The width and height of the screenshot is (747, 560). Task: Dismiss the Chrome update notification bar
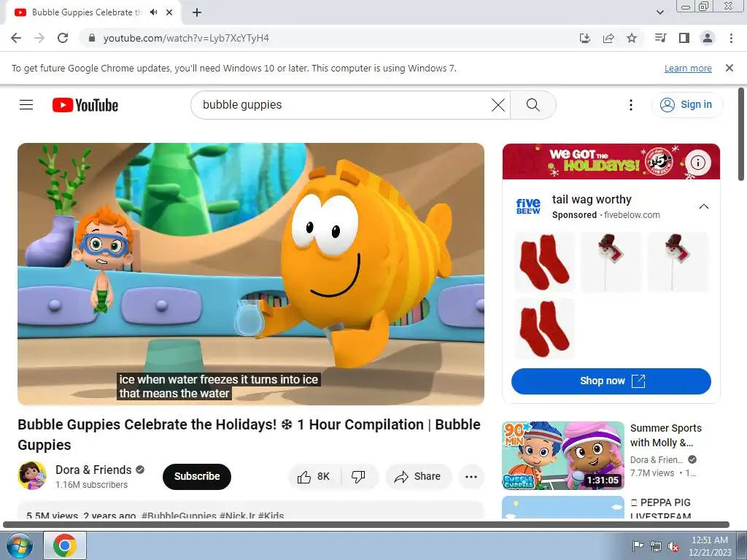(729, 68)
